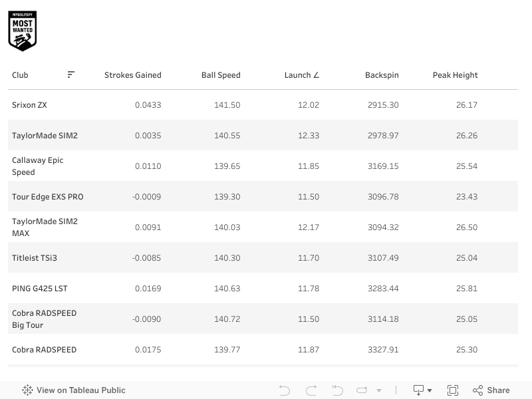Select the Callaway Epic Speed row label

pyautogui.click(x=38, y=166)
